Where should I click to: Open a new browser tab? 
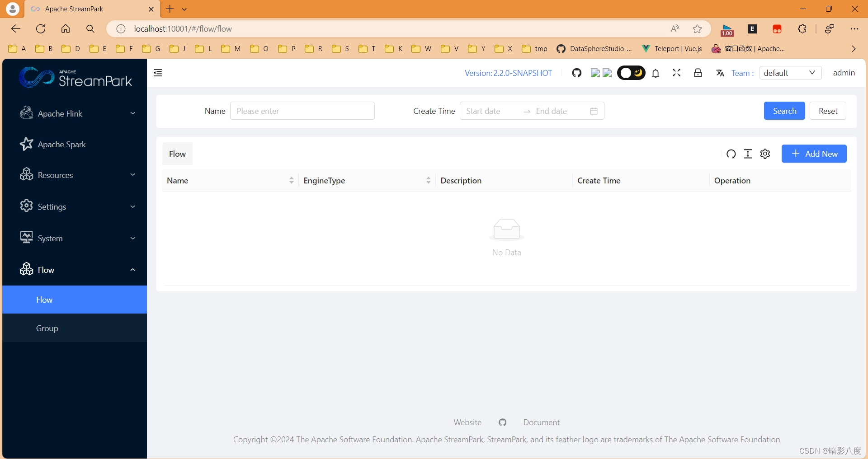pyautogui.click(x=170, y=9)
